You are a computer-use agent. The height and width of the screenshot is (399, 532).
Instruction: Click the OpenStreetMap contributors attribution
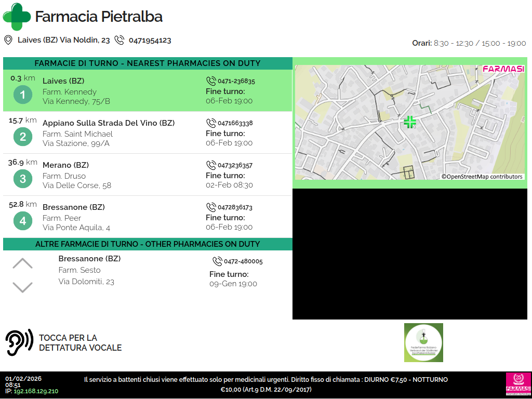click(482, 177)
